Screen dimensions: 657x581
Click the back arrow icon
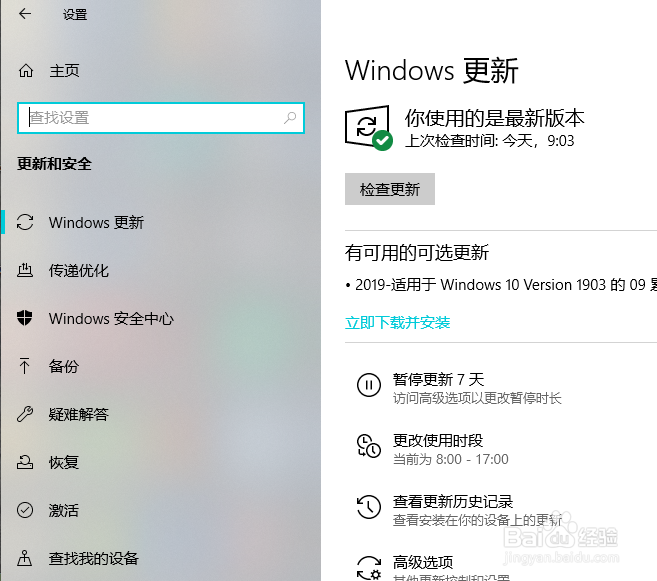click(25, 14)
